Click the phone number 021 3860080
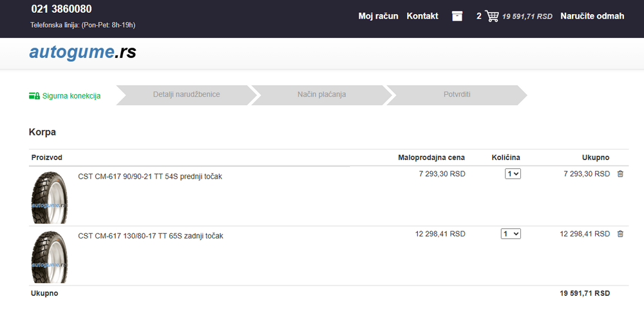The width and height of the screenshot is (644, 310). click(61, 9)
